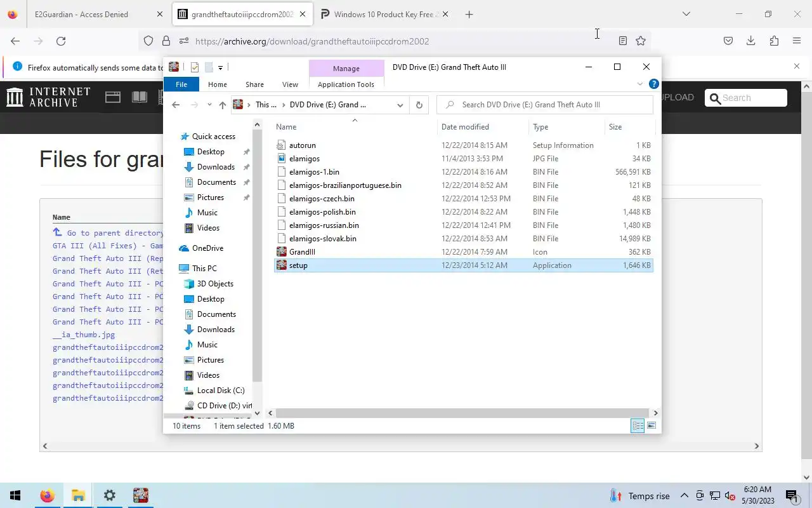Image resolution: width=812 pixels, height=508 pixels.
Task: Select the Manage contextual tab
Action: [x=346, y=69]
